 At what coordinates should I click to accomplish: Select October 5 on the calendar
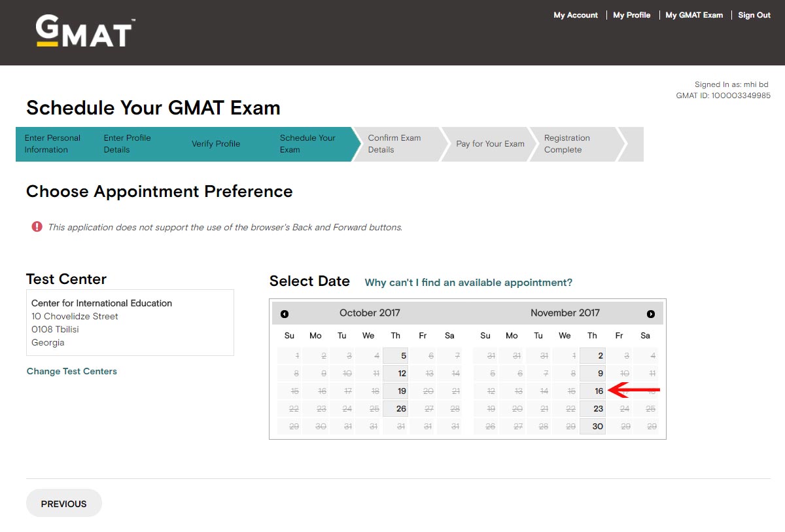tap(395, 355)
